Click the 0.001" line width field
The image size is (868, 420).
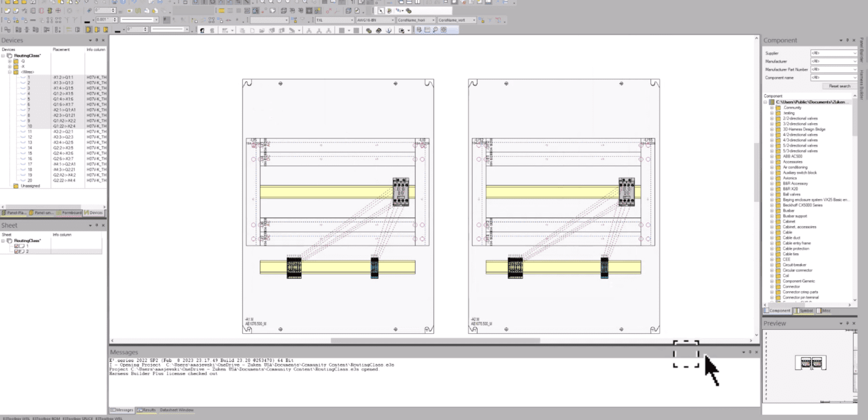[x=106, y=20]
